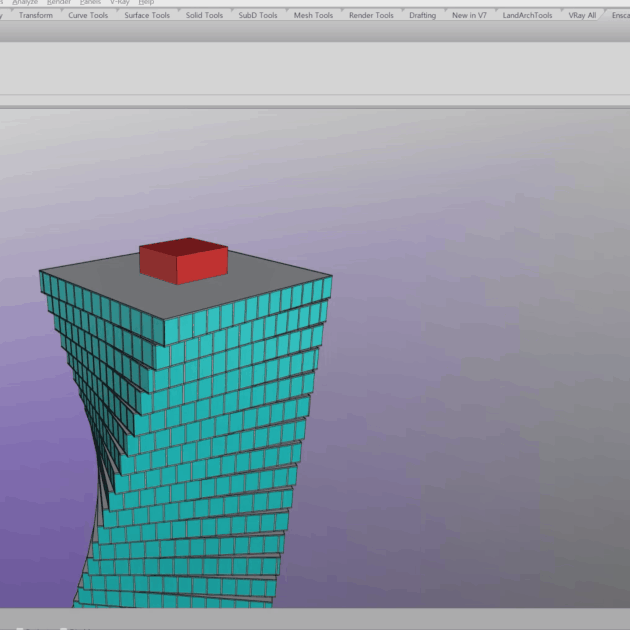Click the Mesh Tools tab
Screen dimensions: 630x630
(x=313, y=16)
